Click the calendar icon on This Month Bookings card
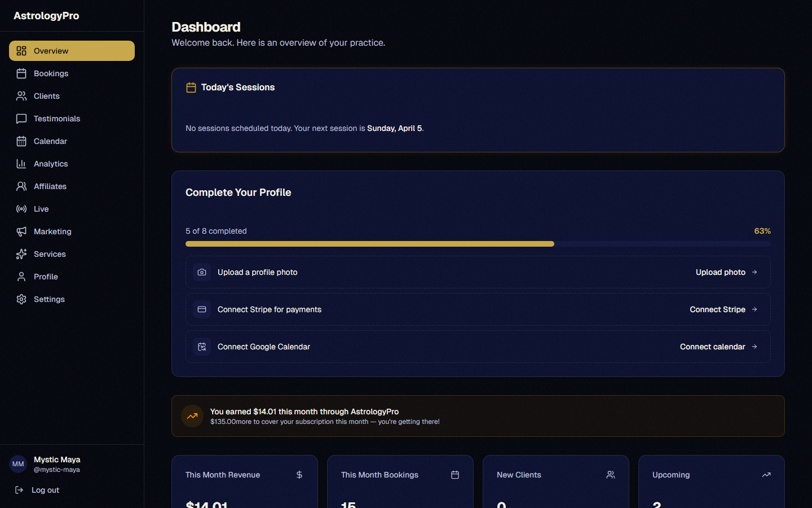Screen dimensions: 812x508 click(x=455, y=475)
